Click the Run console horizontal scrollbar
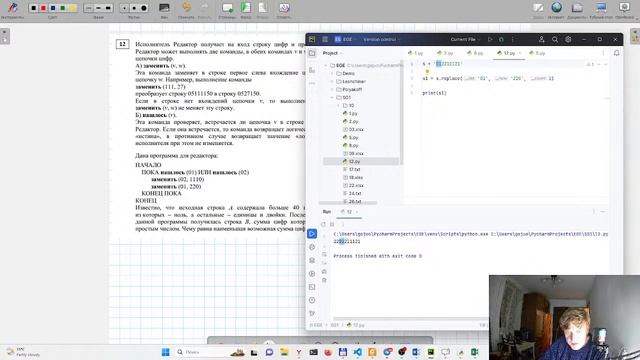640x360 pixels. [x=411, y=318]
